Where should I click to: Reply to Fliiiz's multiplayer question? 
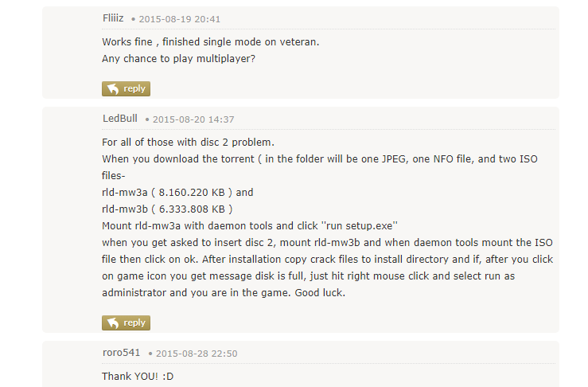126,89
